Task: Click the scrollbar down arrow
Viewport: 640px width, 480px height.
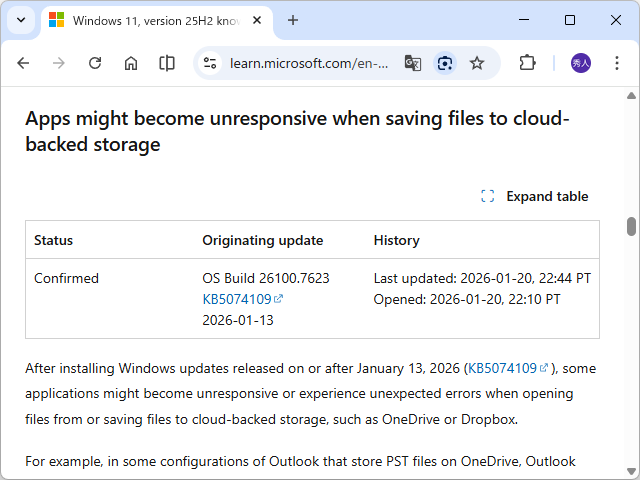Action: tap(631, 472)
